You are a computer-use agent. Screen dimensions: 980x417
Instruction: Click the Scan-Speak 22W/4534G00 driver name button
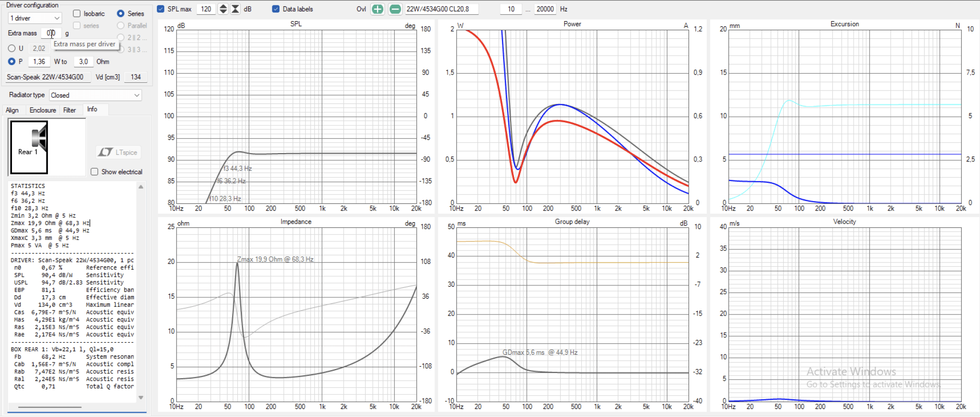tap(47, 77)
